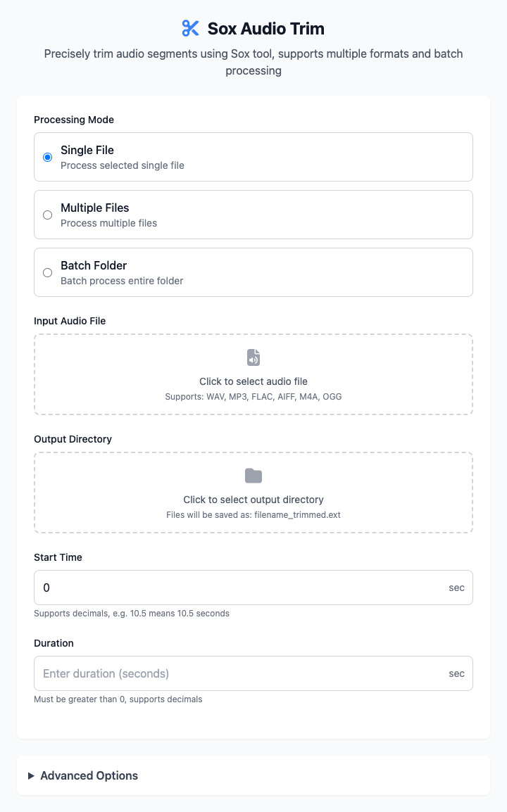This screenshot has width=507, height=812.
Task: Click the supported formats hint text
Action: 254,397
